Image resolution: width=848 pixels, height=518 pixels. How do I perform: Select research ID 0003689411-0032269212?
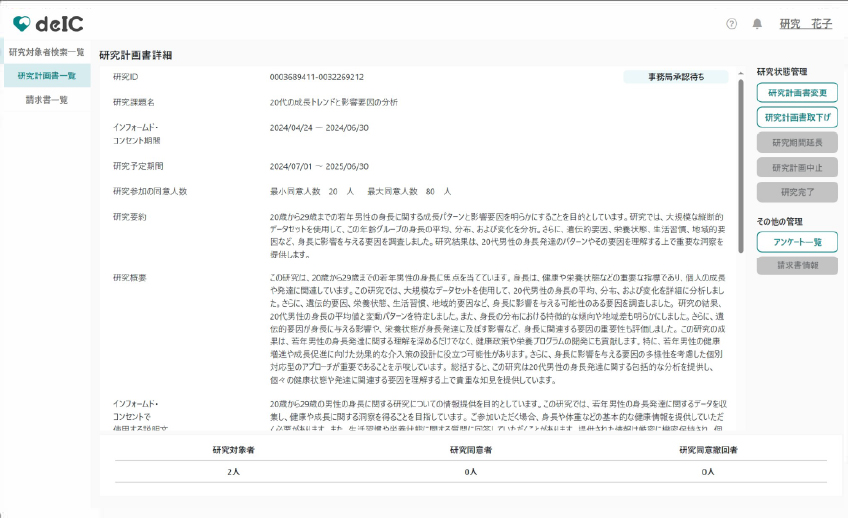click(x=316, y=77)
